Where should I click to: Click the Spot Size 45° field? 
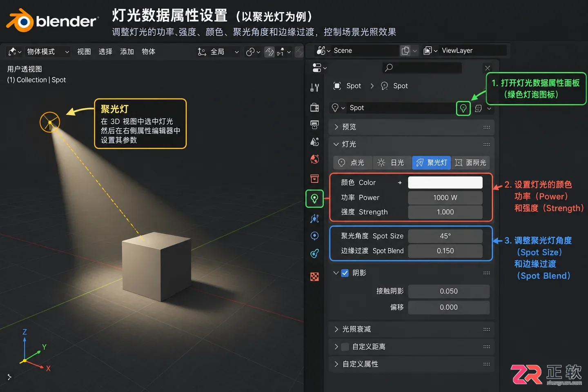pyautogui.click(x=445, y=236)
